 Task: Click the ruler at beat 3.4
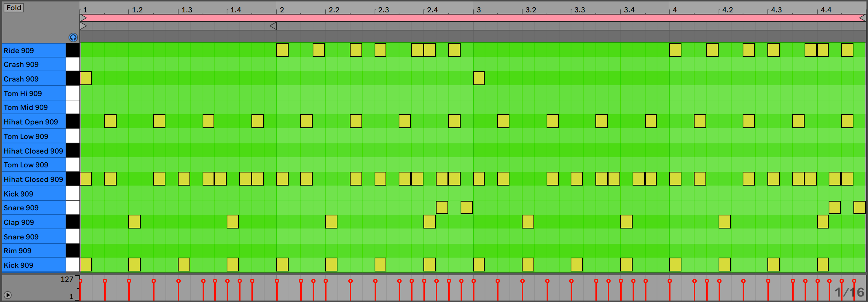point(629,10)
